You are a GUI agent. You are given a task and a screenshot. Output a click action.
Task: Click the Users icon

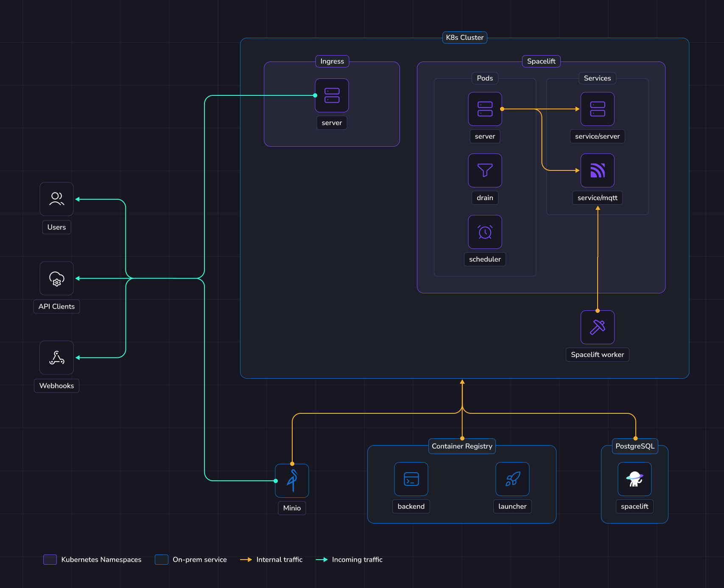[x=56, y=199]
